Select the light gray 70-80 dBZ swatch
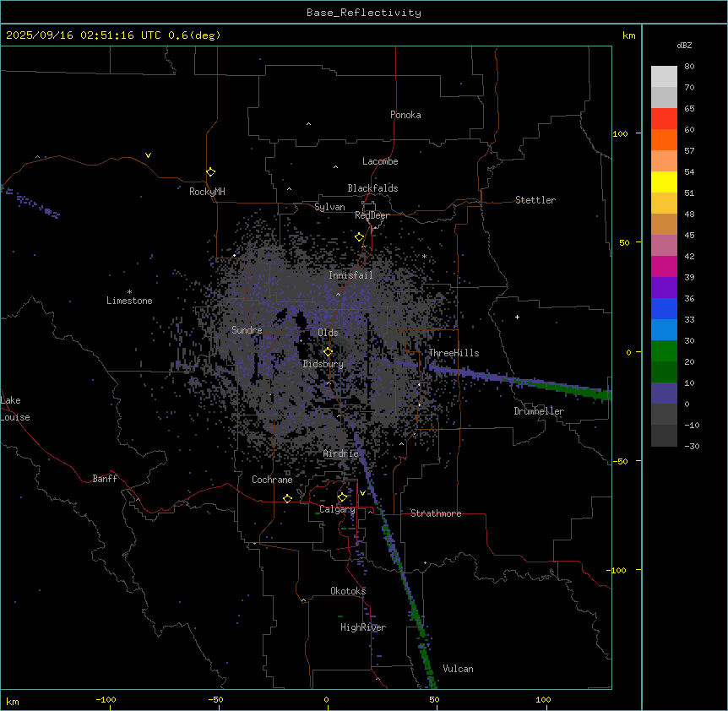This screenshot has width=728, height=711. click(664, 77)
